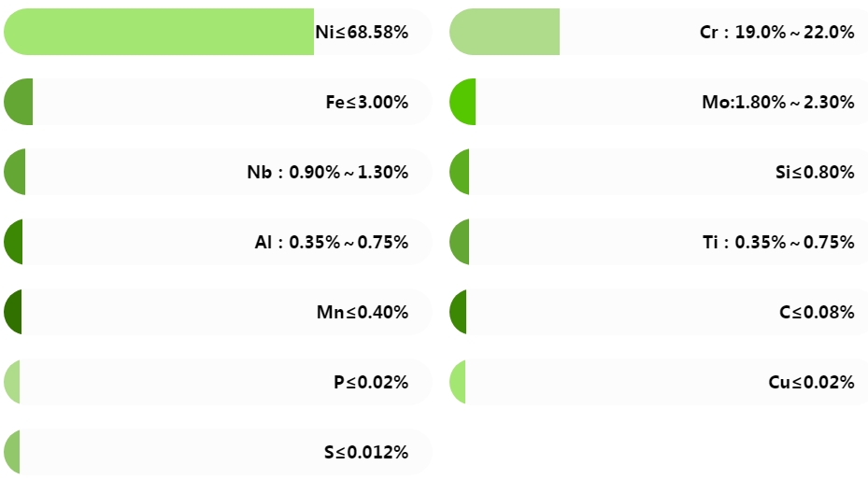Viewport: 868px width, 479px height.
Task: Click the pale green P≤0.02% bar fill
Action: click(11, 382)
